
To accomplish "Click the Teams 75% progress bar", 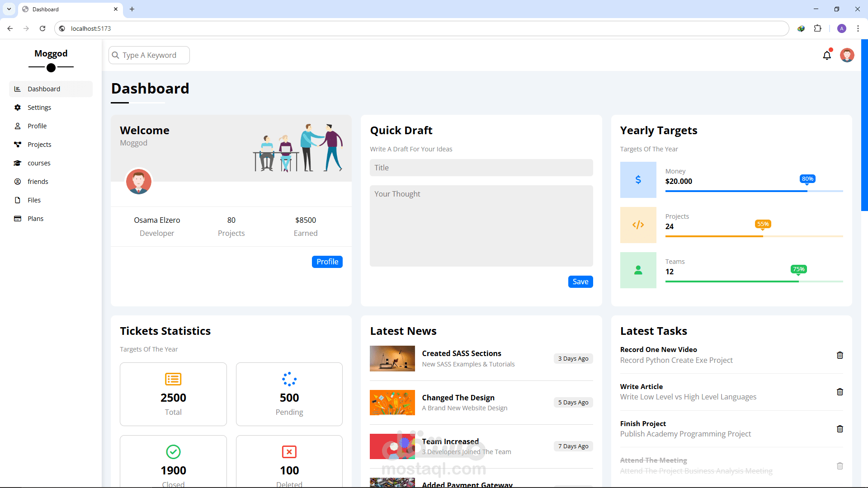I will pos(754,282).
